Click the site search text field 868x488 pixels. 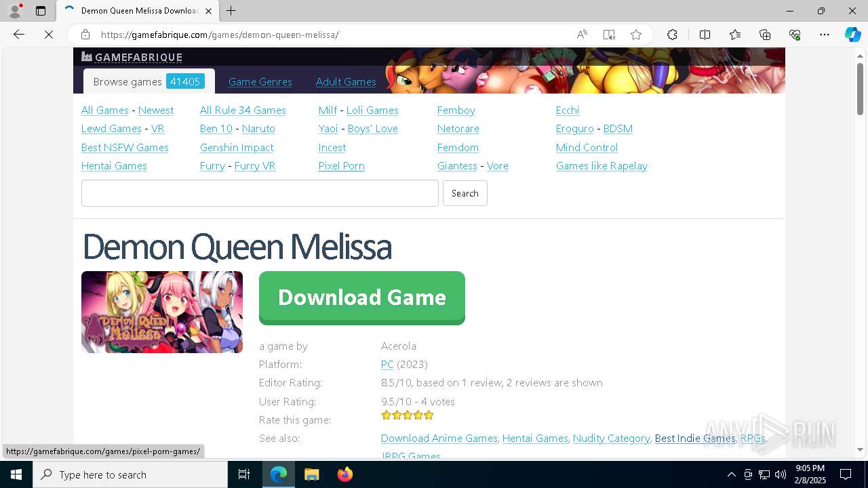point(260,193)
